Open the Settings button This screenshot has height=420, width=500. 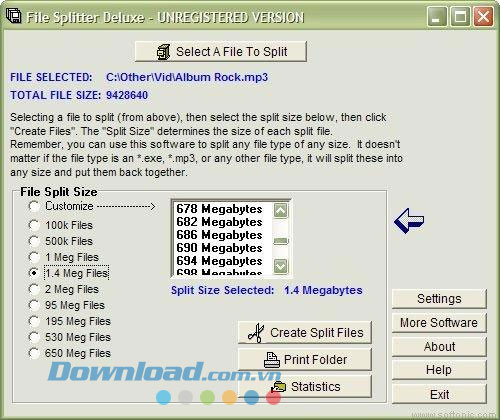coord(439,299)
